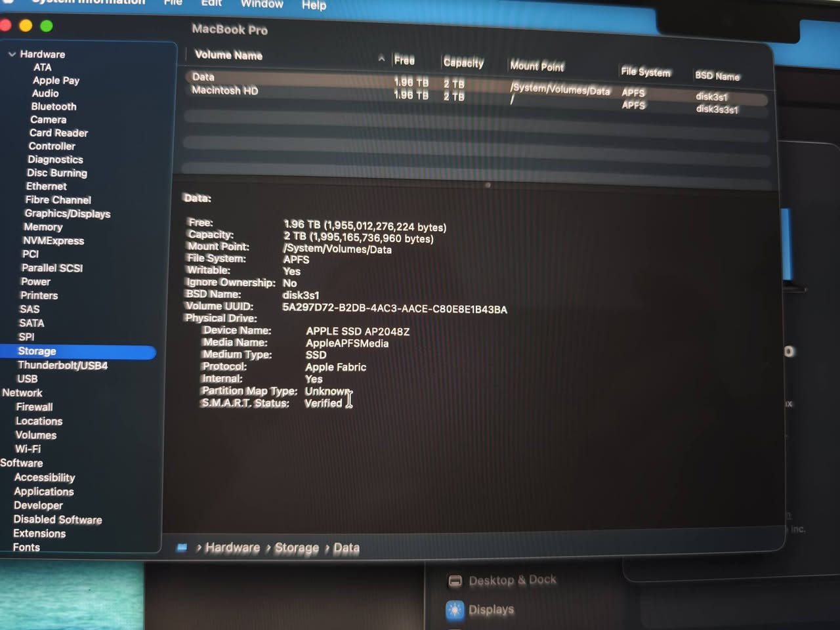Select Disc Burning entry
This screenshot has width=840, height=630.
click(x=56, y=173)
